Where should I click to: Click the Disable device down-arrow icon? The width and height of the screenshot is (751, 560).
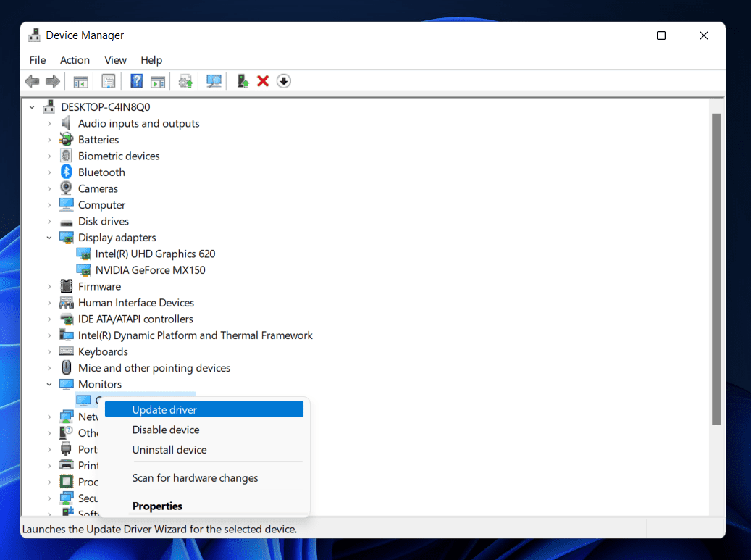284,81
